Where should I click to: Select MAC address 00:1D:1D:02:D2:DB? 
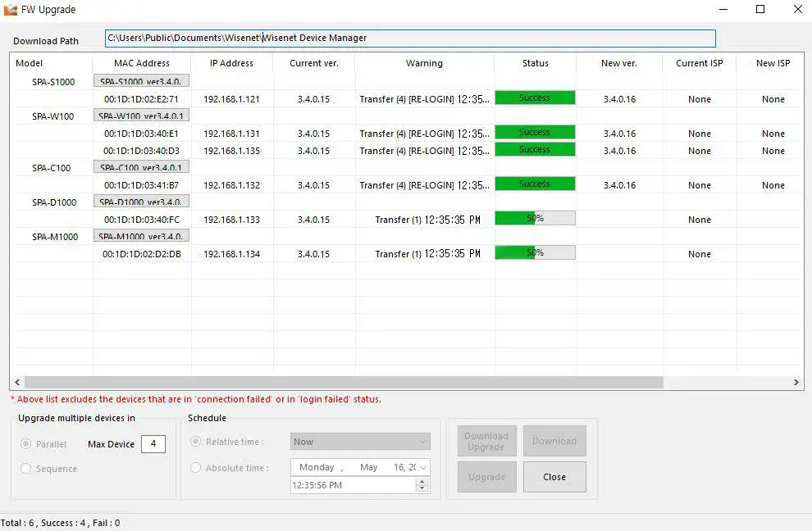(x=141, y=254)
